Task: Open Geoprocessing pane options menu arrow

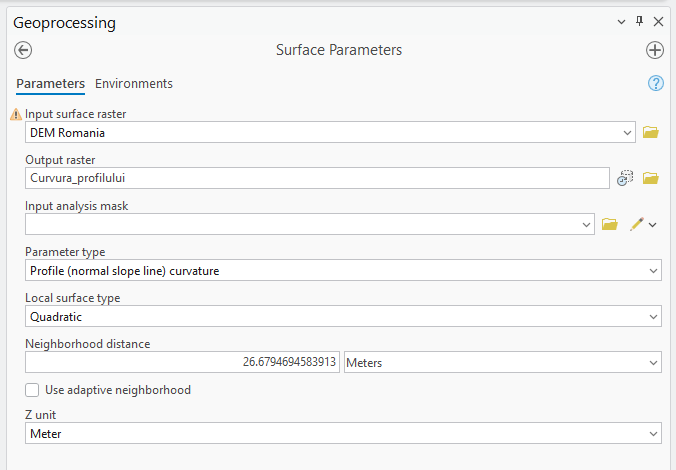Action: point(622,22)
